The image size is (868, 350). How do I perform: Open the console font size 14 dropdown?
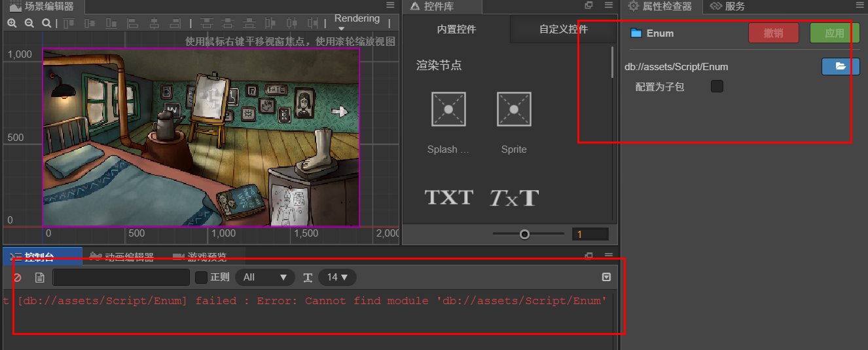(337, 277)
